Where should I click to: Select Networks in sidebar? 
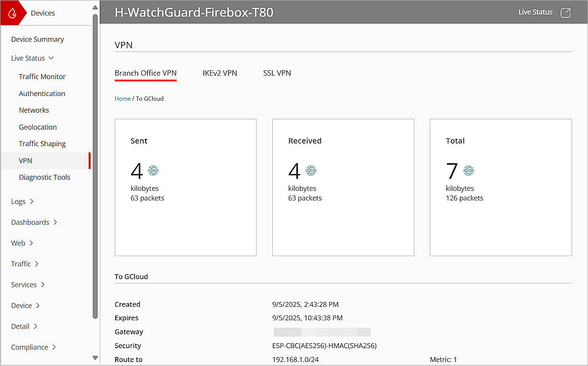pyautogui.click(x=34, y=110)
